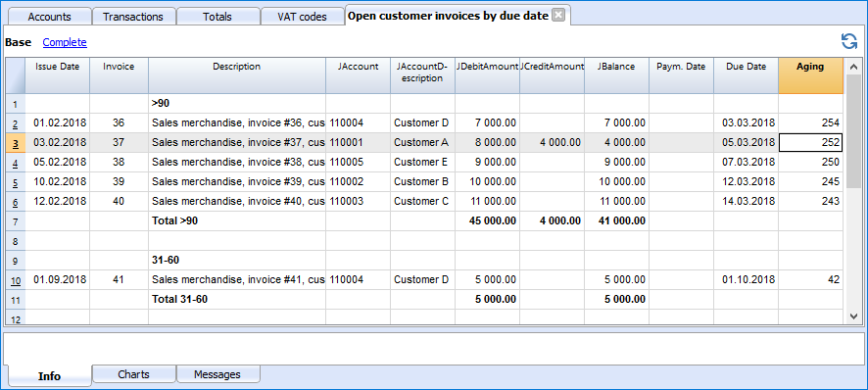
Task: Click the info text area below table
Action: click(433, 348)
